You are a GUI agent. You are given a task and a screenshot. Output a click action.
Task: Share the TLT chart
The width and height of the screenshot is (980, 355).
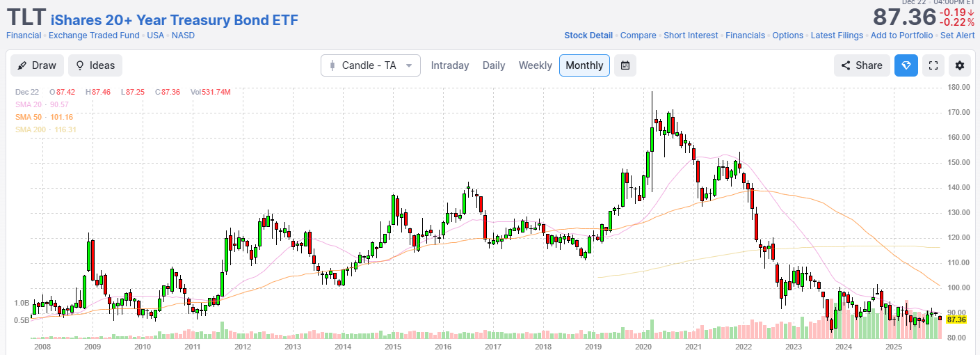(862, 65)
